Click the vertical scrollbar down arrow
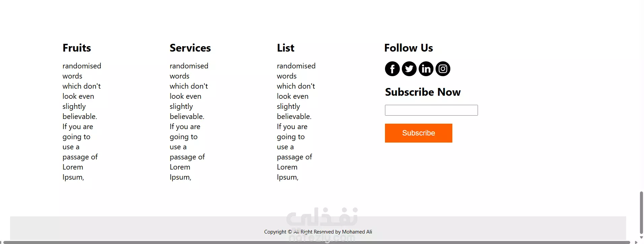 [641, 237]
